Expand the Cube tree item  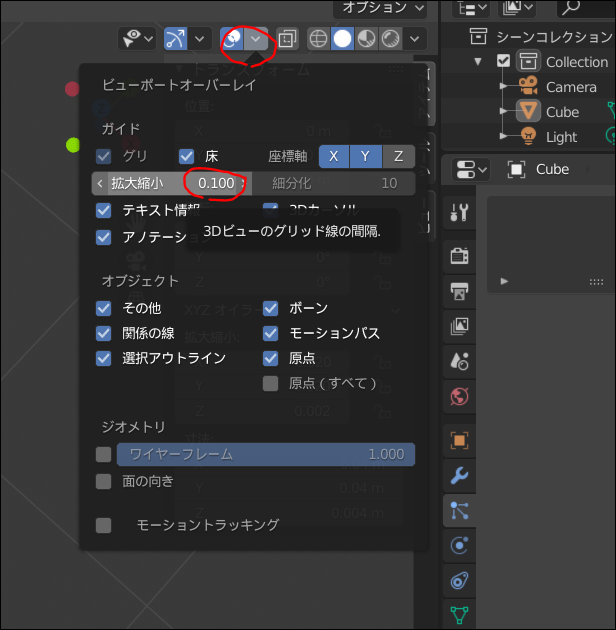503,111
